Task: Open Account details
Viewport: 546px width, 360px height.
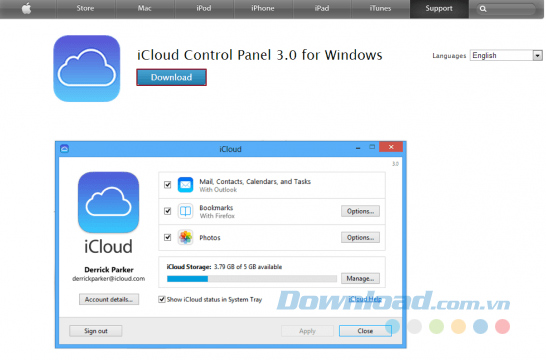Action: pos(109,299)
